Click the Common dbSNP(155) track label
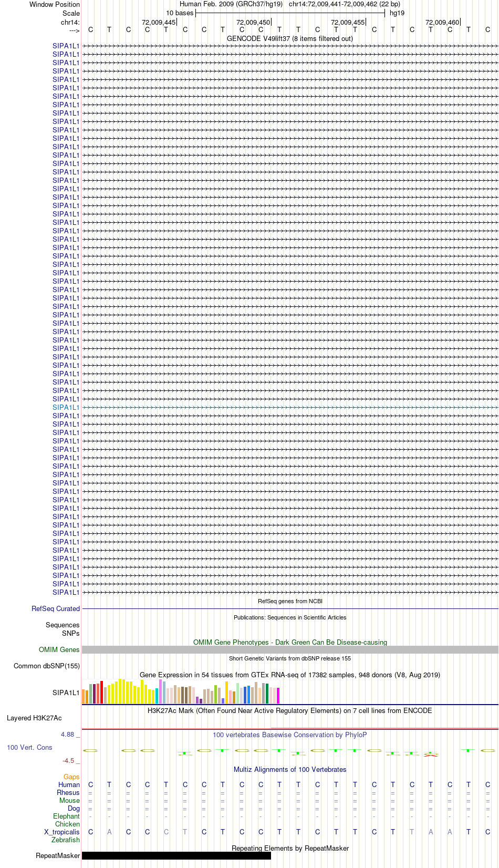Image resolution: width=499 pixels, height=868 pixels. [47, 666]
